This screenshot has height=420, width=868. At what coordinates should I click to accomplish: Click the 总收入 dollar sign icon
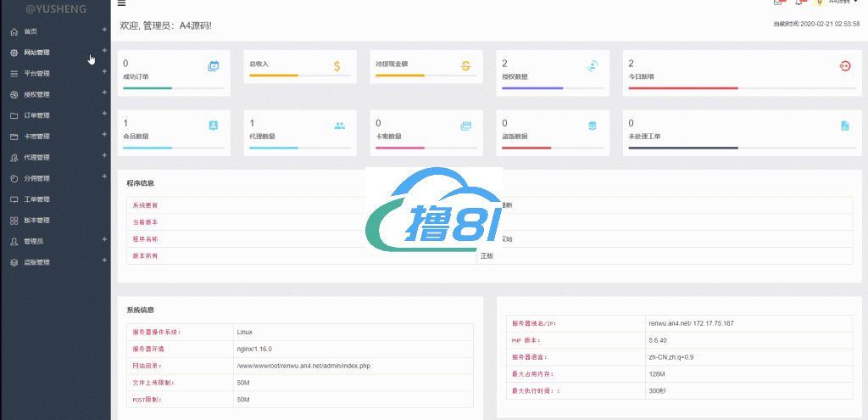[337, 65]
